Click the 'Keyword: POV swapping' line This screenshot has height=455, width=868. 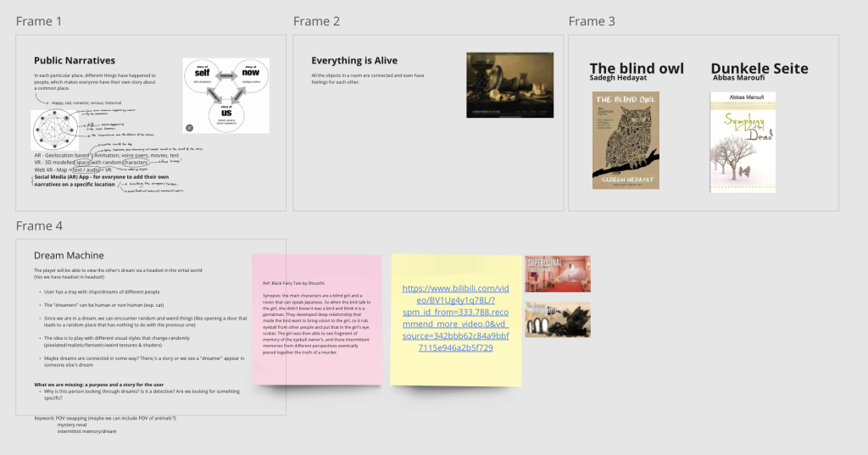(x=105, y=419)
